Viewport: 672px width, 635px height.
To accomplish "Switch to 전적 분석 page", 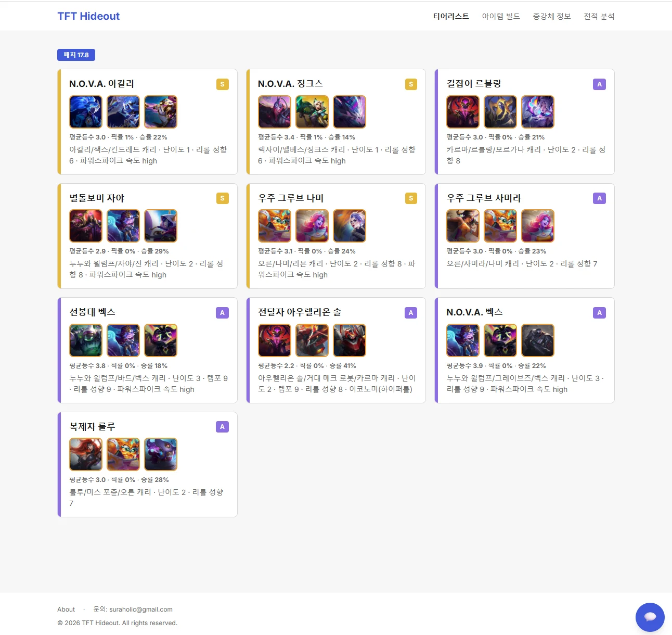I will [x=599, y=16].
